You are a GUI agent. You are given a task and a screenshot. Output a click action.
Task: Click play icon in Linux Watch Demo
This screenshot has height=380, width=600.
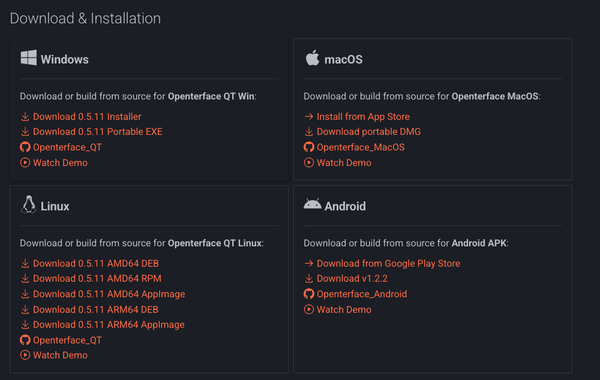pyautogui.click(x=25, y=355)
